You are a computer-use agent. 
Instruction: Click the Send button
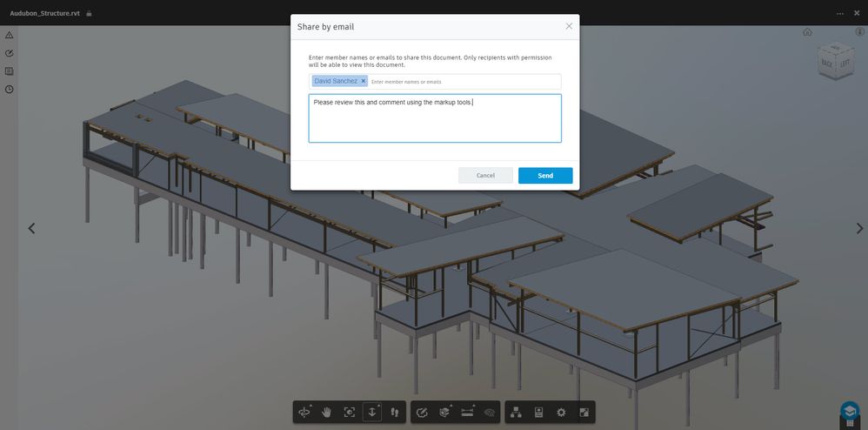click(x=545, y=176)
